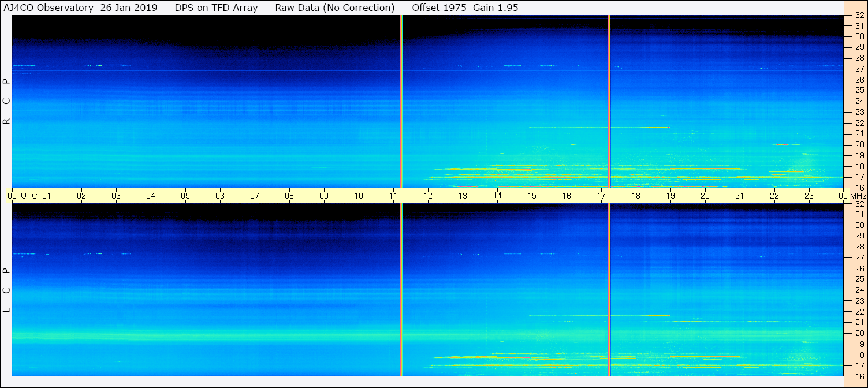Click the '32' MHz tick in LCP frequency scale
This screenshot has height=388, width=868.
(859, 203)
